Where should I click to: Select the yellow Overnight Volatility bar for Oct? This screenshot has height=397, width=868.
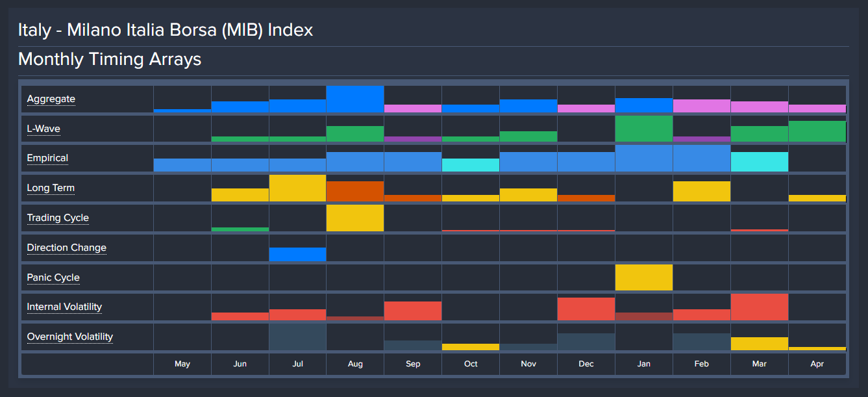[x=471, y=347]
